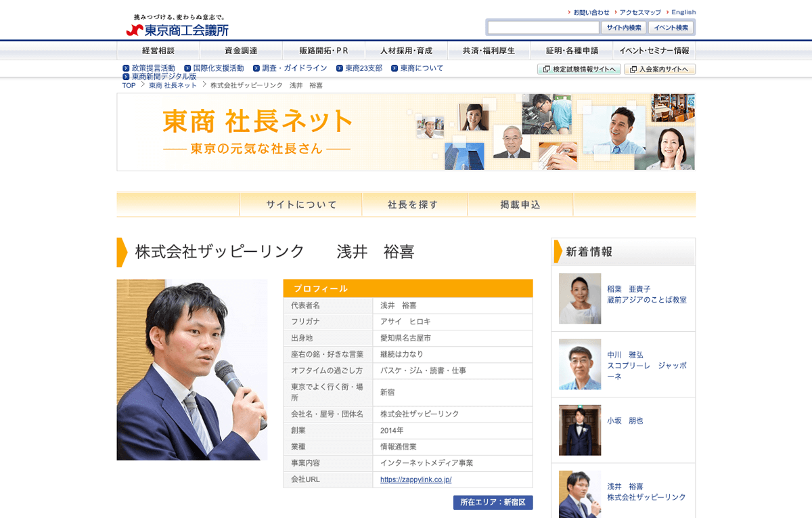Screen dimensions: 812x518
Task: Click the site search input field
Action: tap(543, 28)
